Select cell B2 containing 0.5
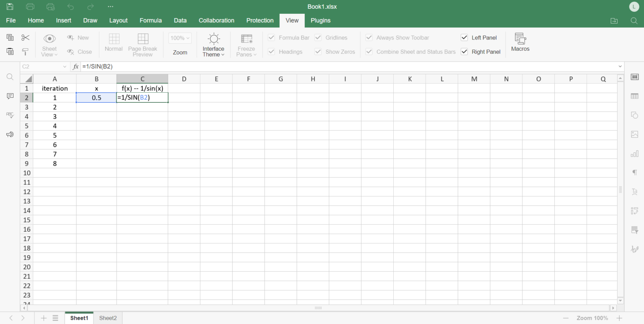This screenshot has height=324, width=644. click(96, 98)
